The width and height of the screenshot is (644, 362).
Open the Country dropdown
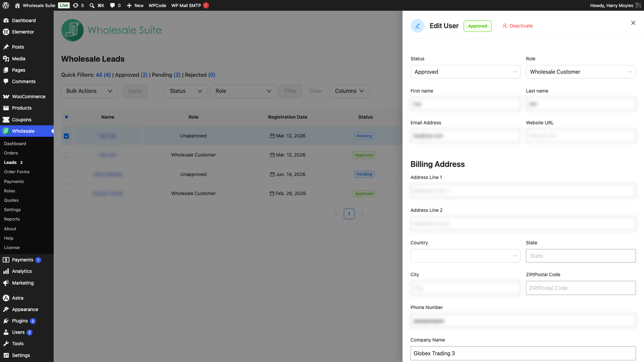click(x=466, y=256)
